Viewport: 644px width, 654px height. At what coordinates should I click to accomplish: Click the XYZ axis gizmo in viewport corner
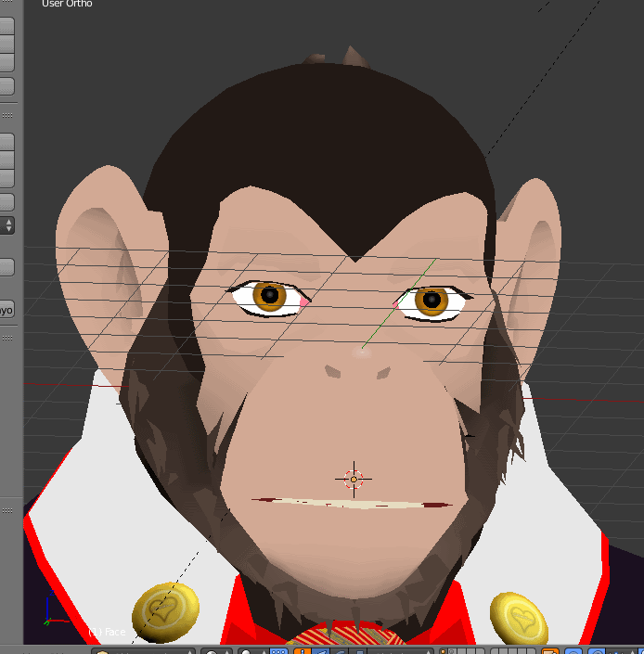49,614
